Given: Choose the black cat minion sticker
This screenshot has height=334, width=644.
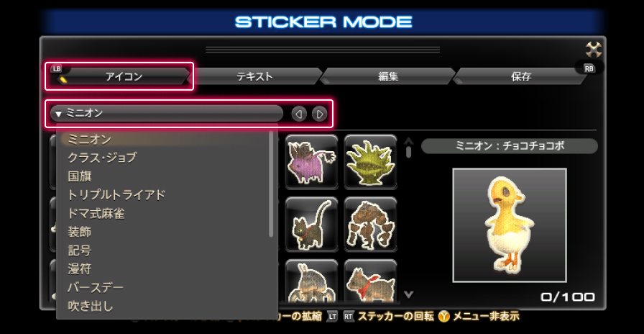Looking at the screenshot, I should pos(312,224).
